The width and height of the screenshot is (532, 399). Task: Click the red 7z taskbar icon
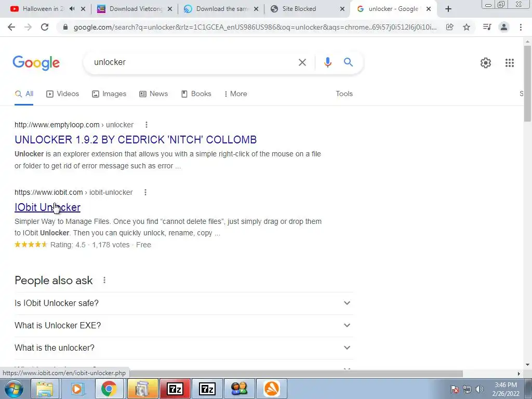pos(175,389)
